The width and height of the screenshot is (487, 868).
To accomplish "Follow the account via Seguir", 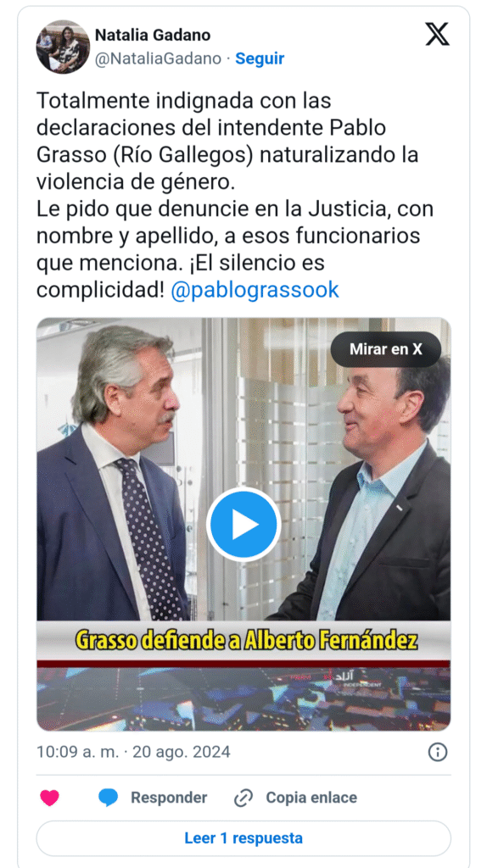I will [260, 58].
